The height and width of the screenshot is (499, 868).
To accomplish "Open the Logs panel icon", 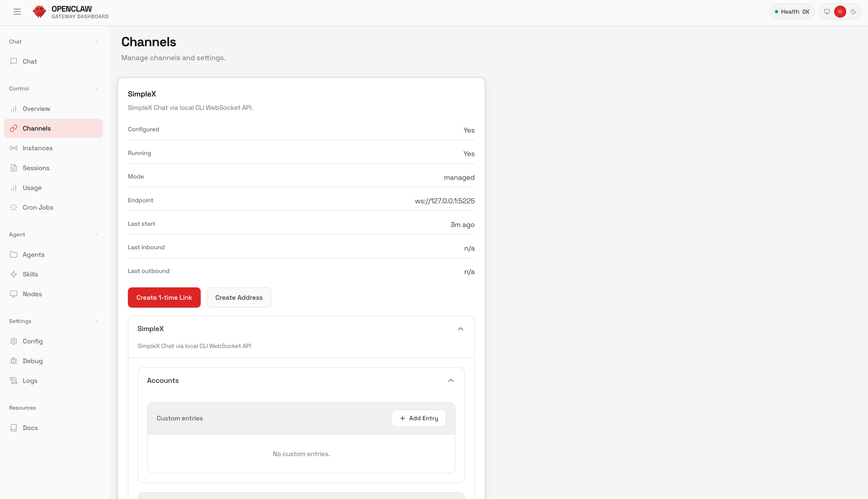I will (x=14, y=380).
